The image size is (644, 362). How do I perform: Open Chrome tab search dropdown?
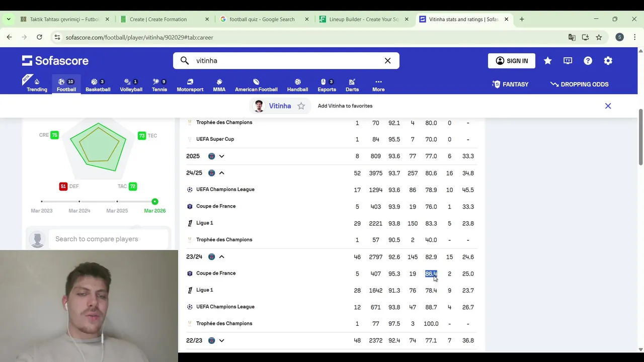pos(9,19)
